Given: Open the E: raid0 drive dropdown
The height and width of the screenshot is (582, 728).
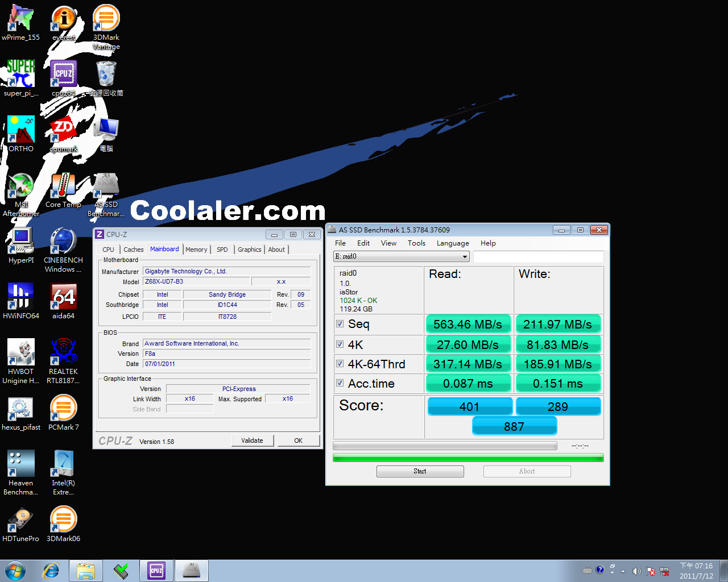Looking at the screenshot, I should [401, 256].
